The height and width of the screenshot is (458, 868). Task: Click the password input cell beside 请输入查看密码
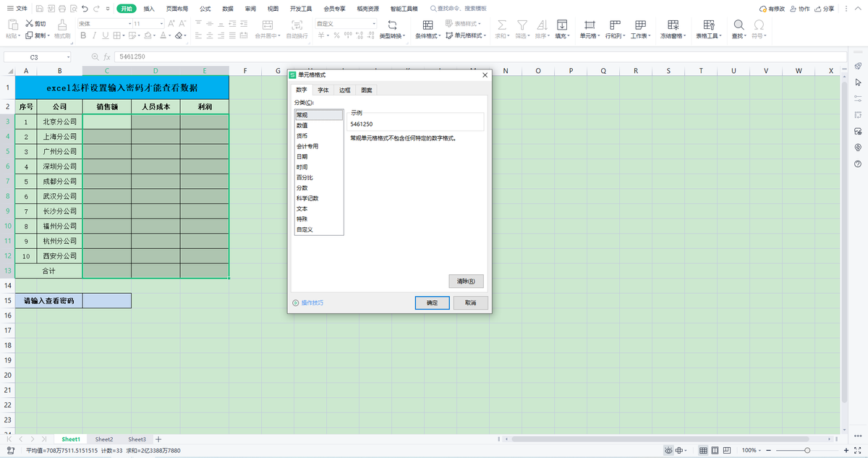point(107,300)
